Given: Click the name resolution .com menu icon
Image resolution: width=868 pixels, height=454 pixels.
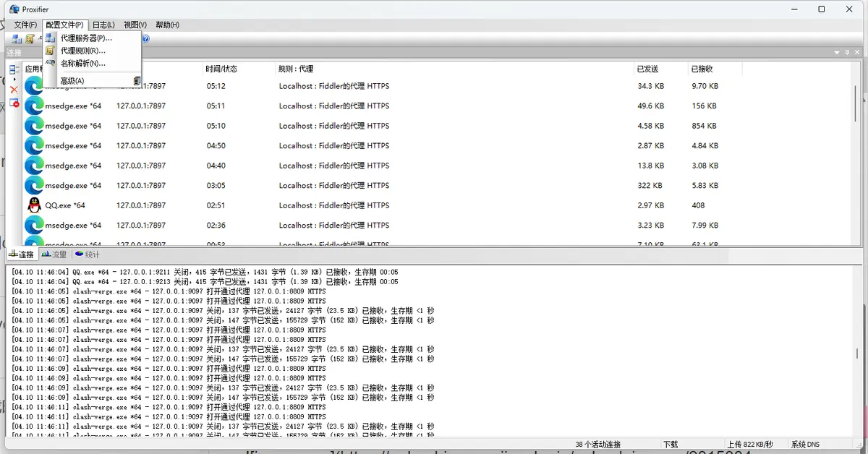Looking at the screenshot, I should coord(50,63).
